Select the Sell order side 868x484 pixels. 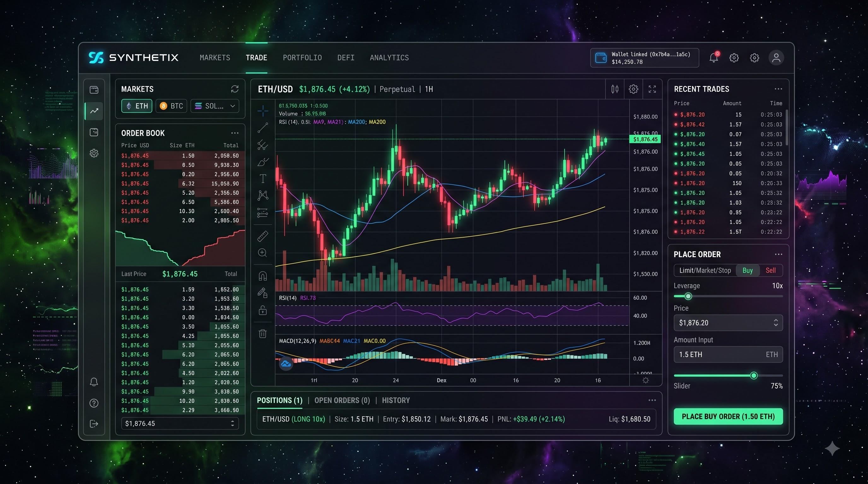point(770,270)
